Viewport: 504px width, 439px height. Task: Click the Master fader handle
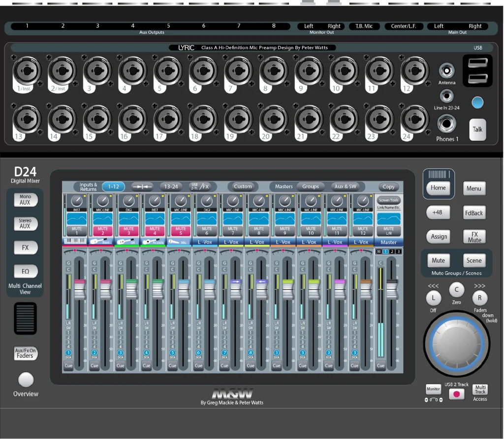392,289
